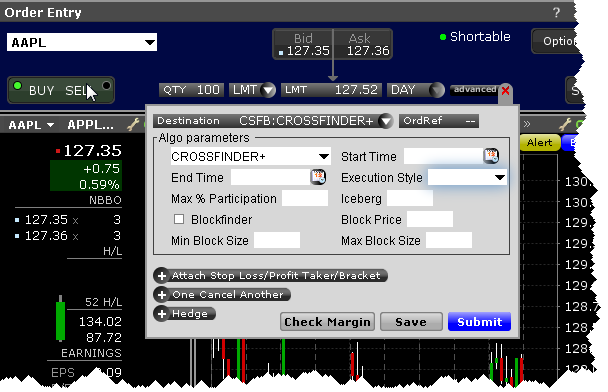Click the wrench icon beside APPL

(133, 124)
